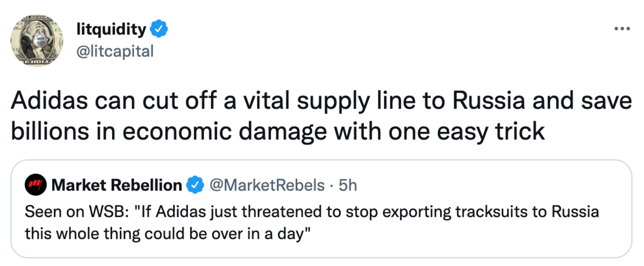Click the Market Rebellion account name
644x266 pixels.
point(116,186)
